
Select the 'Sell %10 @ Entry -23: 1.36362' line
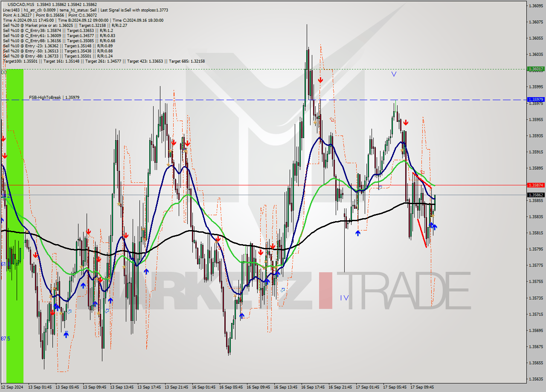[58, 46]
